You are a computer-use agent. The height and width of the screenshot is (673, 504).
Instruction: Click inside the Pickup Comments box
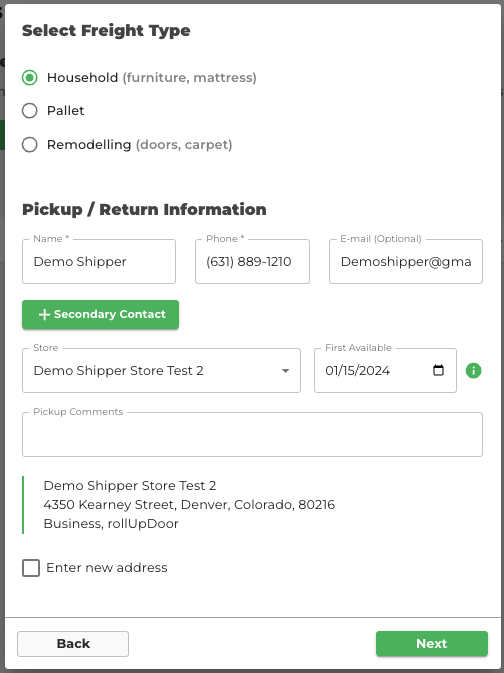point(252,434)
